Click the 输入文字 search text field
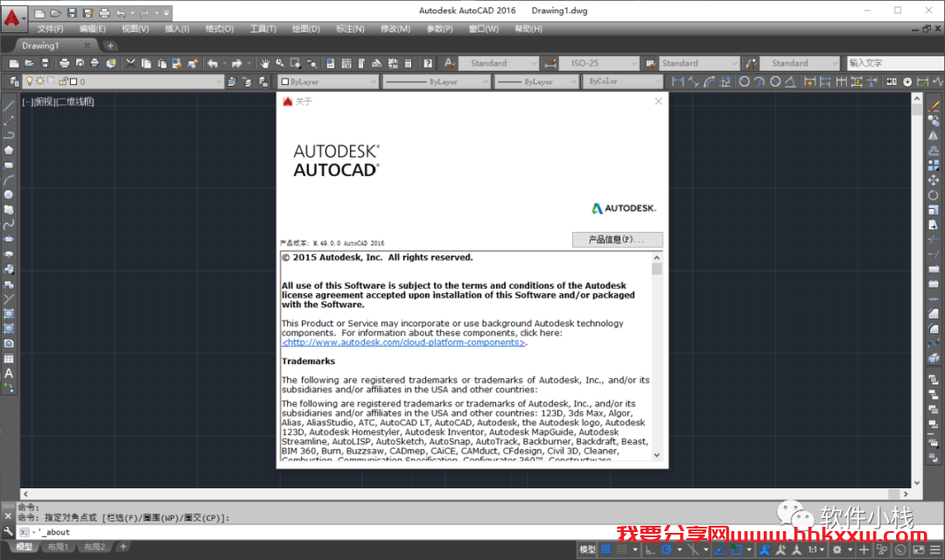Screen dimensions: 945x560 (895, 63)
